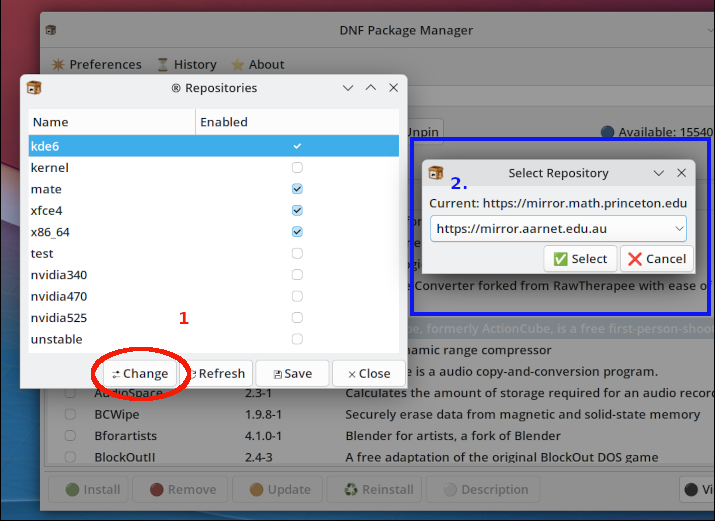
Task: Enable the nvidia340 repository checkbox
Action: (x=297, y=275)
